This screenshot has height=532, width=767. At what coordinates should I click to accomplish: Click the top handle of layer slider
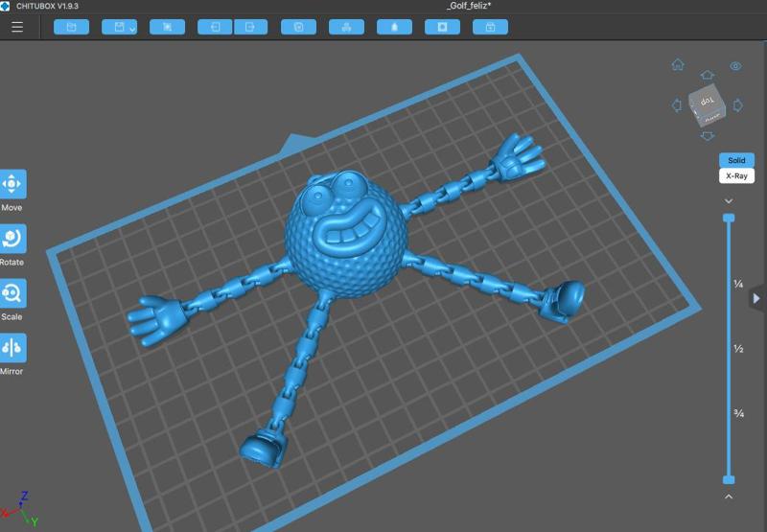729,218
